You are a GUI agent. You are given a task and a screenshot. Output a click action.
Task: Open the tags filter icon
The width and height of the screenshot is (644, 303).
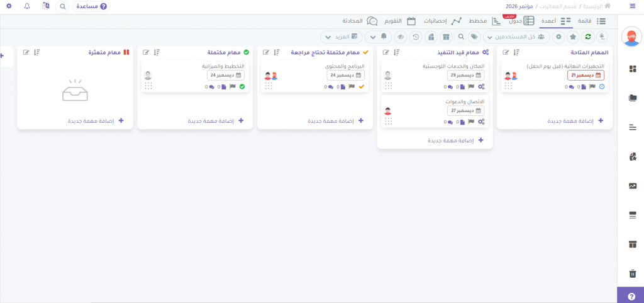click(474, 37)
